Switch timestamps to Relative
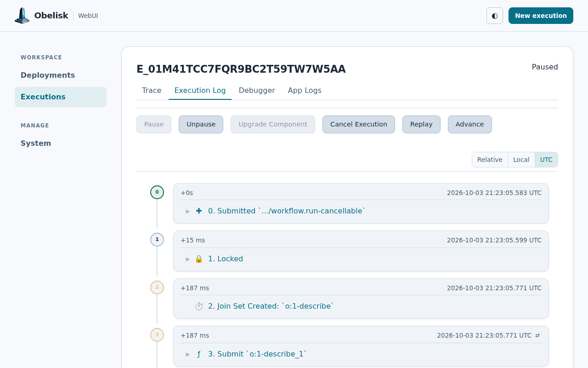 point(490,160)
